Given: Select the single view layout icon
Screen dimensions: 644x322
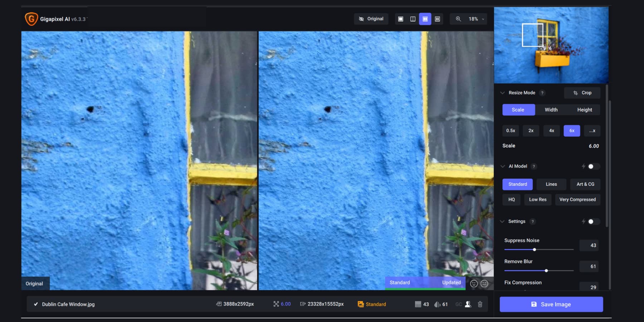Looking at the screenshot, I should pos(401,19).
